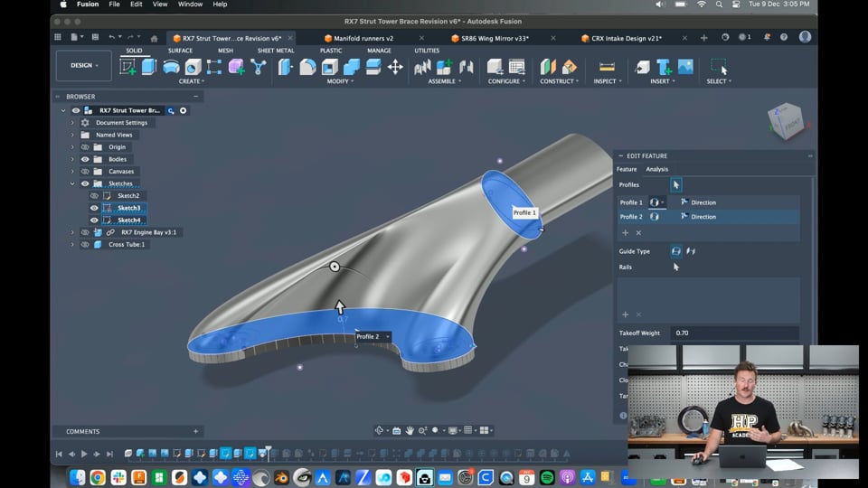Show Sketch2 using its eye icon

pos(94,196)
